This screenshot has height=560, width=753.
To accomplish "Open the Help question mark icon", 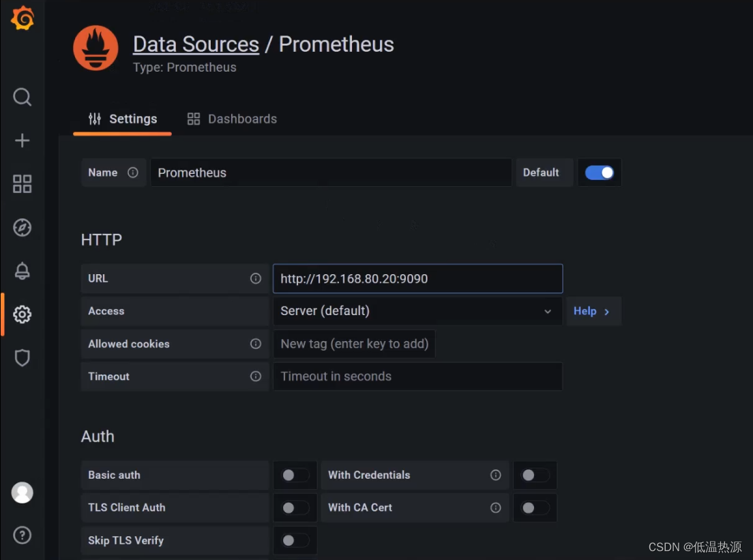I will tap(23, 535).
